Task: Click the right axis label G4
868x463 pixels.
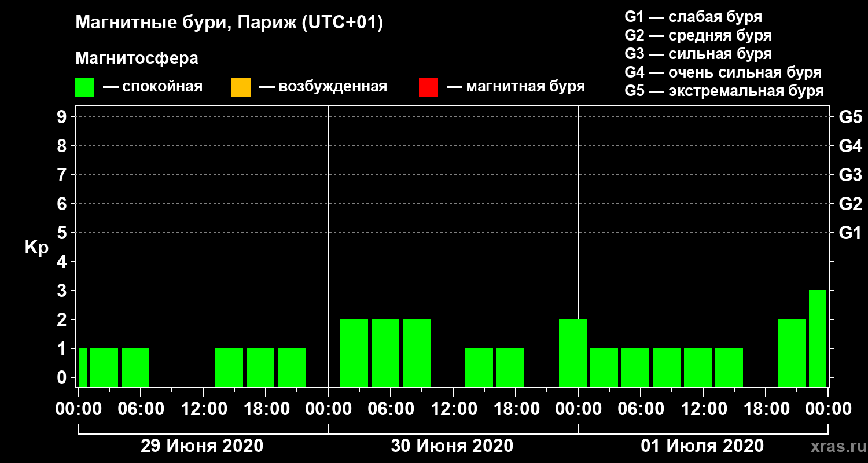Action: 850,146
